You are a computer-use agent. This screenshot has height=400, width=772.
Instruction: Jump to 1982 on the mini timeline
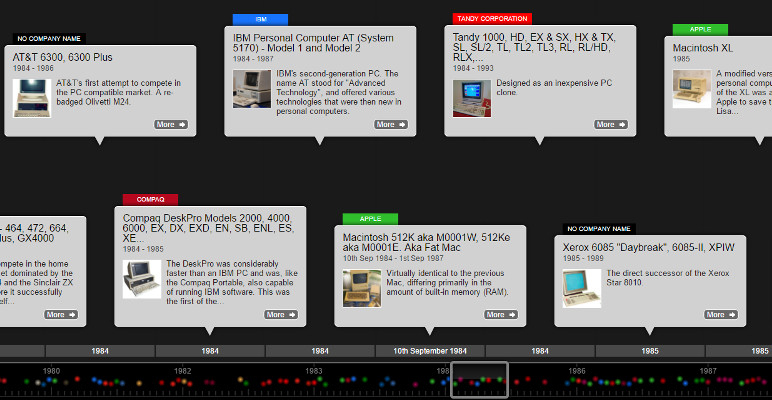tap(183, 371)
